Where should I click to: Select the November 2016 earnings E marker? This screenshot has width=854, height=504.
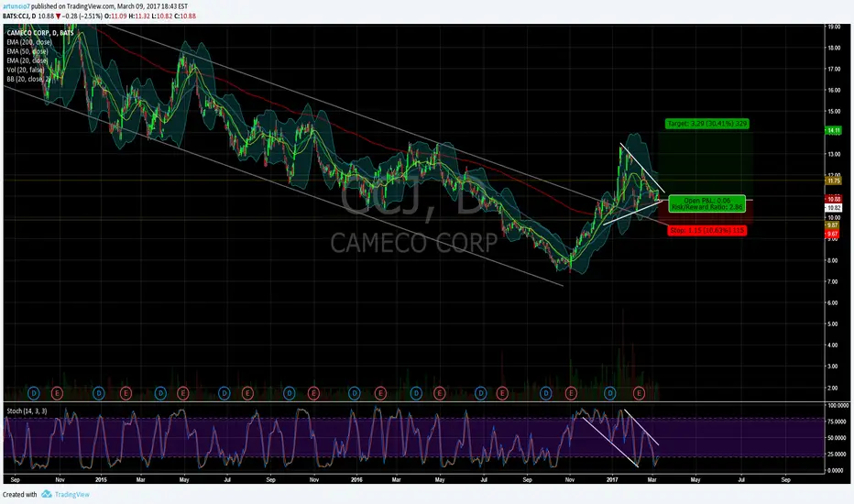pos(571,393)
